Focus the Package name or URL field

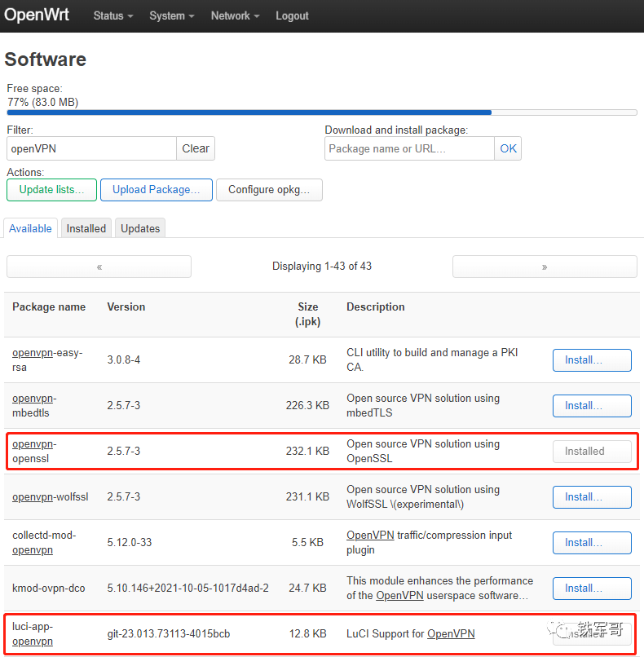[x=409, y=148]
